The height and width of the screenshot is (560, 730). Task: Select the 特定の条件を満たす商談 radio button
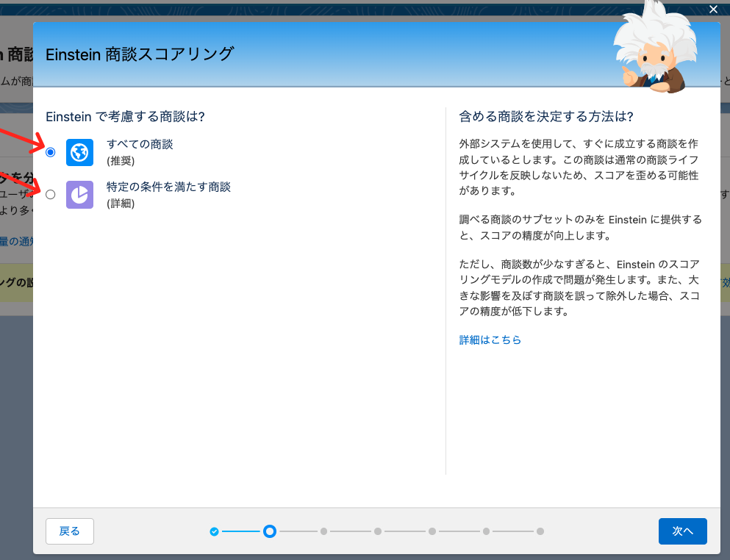coord(50,195)
